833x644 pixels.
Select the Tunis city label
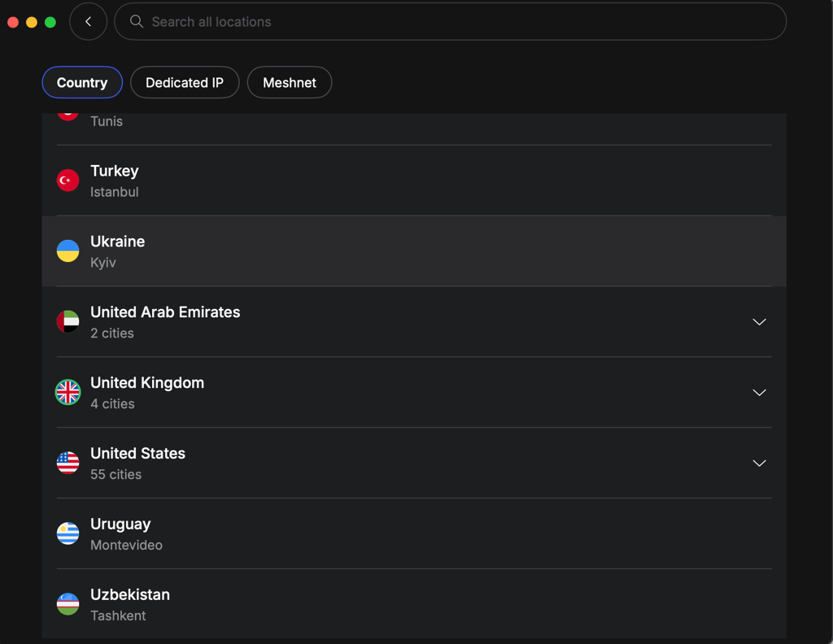coord(107,121)
